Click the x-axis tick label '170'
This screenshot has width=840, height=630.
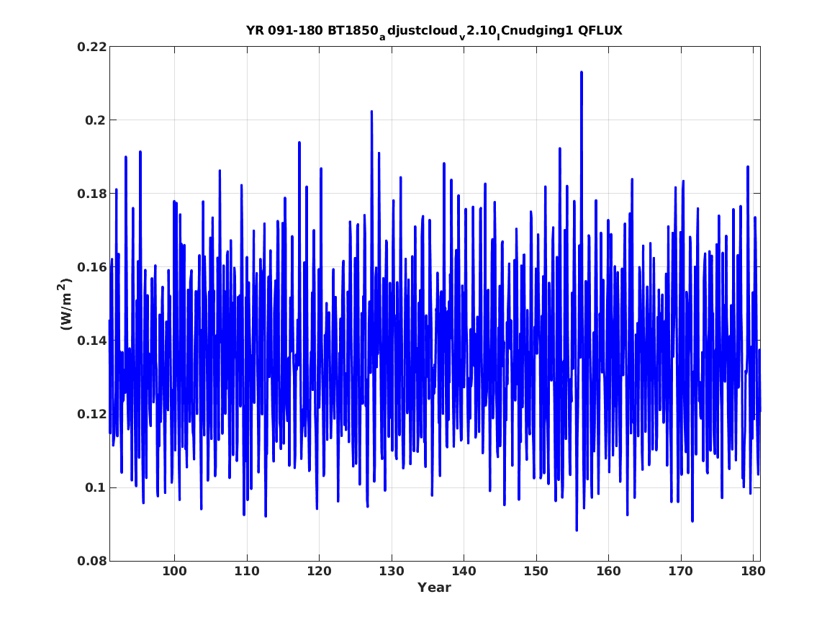[680, 572]
